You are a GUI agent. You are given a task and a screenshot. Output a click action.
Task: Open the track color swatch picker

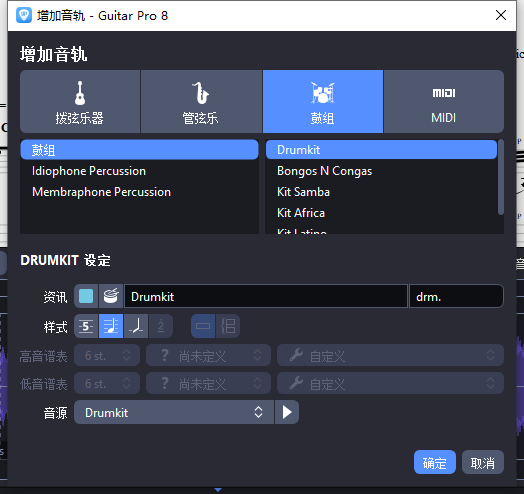coord(86,296)
